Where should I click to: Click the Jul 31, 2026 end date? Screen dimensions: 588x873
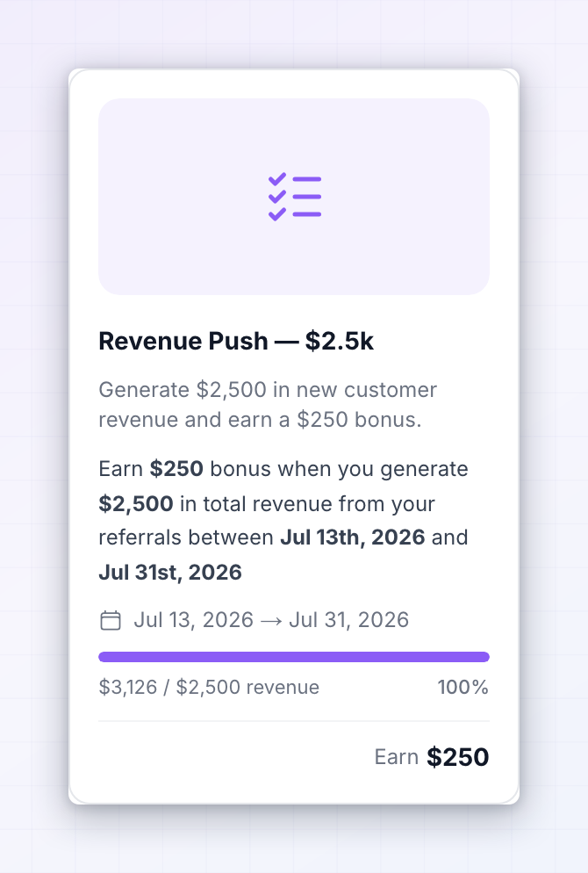(x=348, y=620)
